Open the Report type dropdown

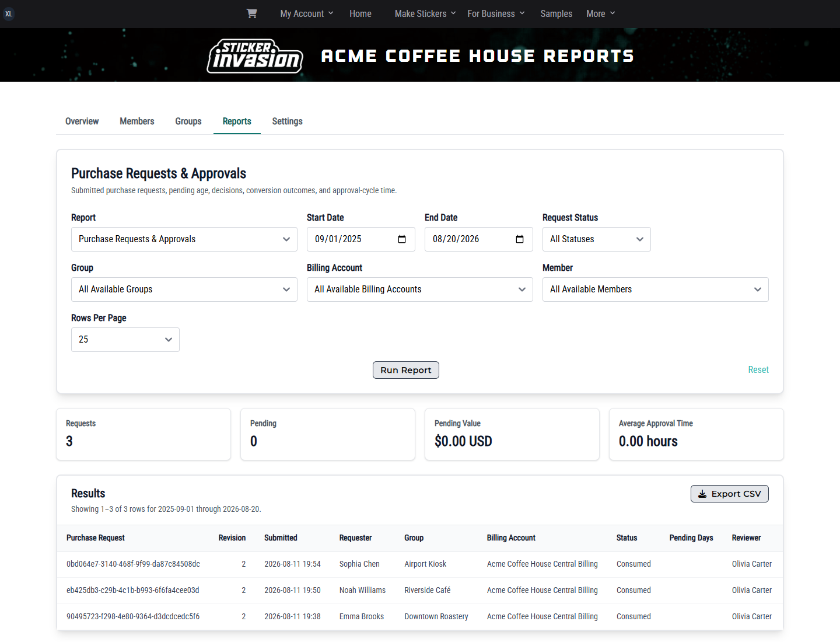pos(184,239)
